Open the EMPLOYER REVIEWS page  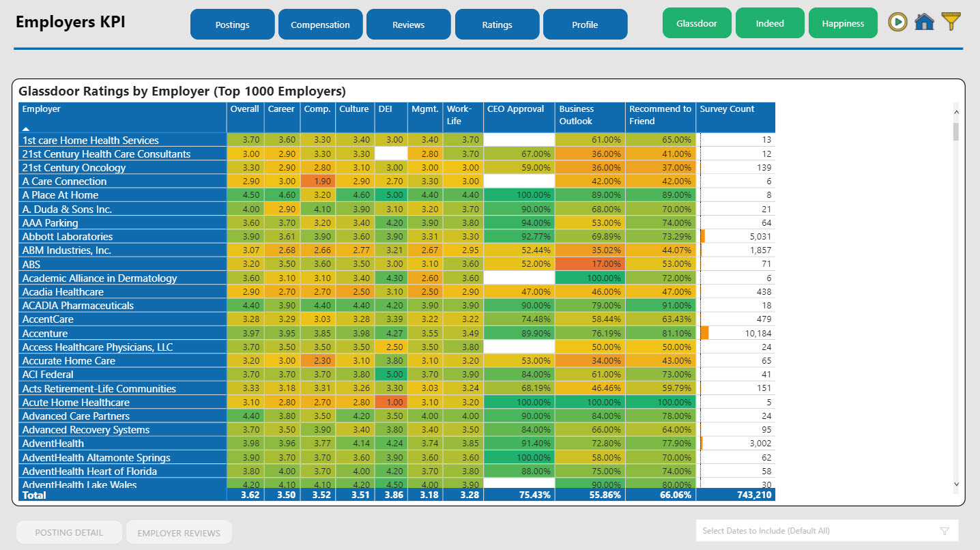coord(178,532)
